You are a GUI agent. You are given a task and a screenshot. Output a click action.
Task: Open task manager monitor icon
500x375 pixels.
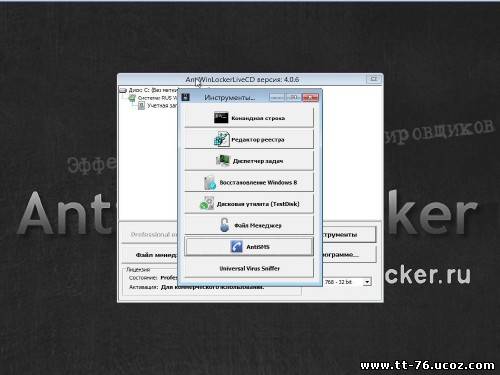(x=223, y=161)
